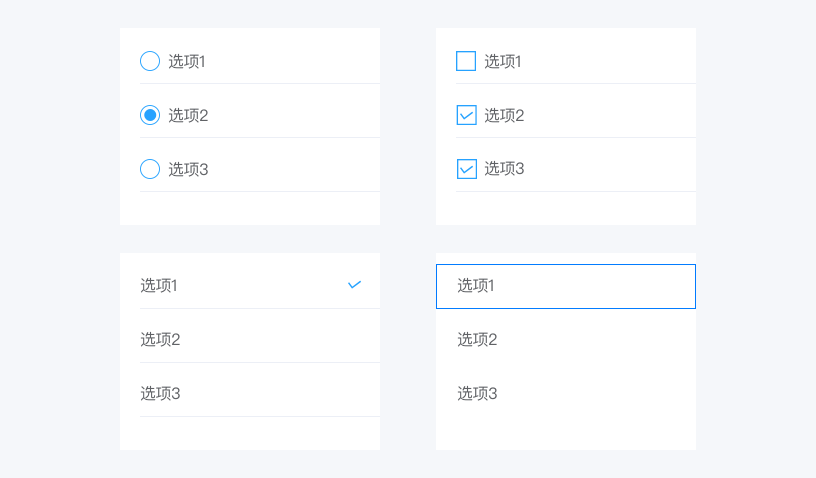Choose 选项2 below the blue-outlined item
This screenshot has width=816, height=478.
[566, 339]
